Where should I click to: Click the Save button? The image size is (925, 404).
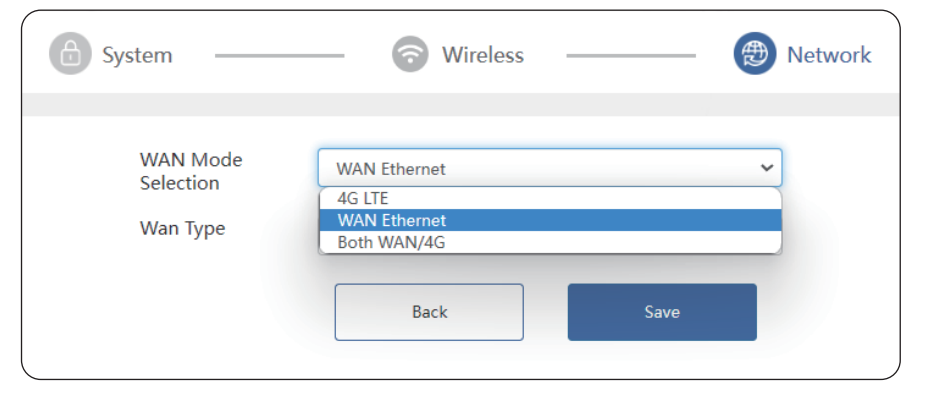click(x=662, y=312)
